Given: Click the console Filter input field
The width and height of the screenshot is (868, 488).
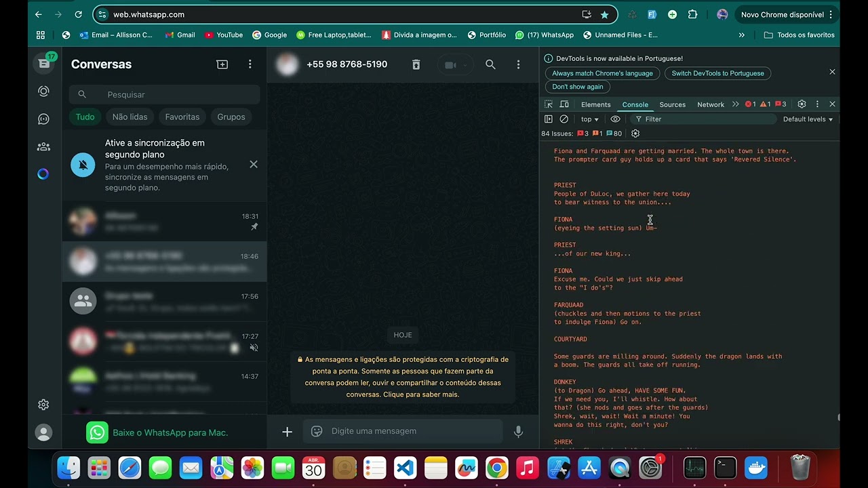Looking at the screenshot, I should click(703, 119).
